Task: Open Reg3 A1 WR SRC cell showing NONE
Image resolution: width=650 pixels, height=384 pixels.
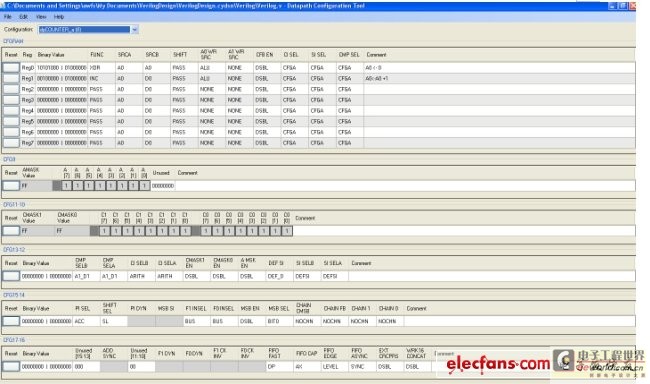Action: coord(239,100)
